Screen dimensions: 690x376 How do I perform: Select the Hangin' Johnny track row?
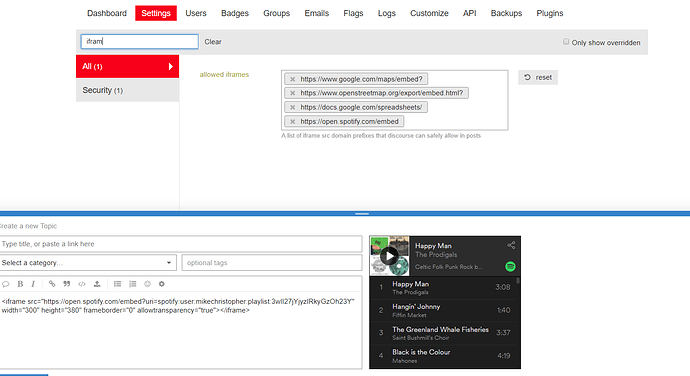tap(443, 311)
